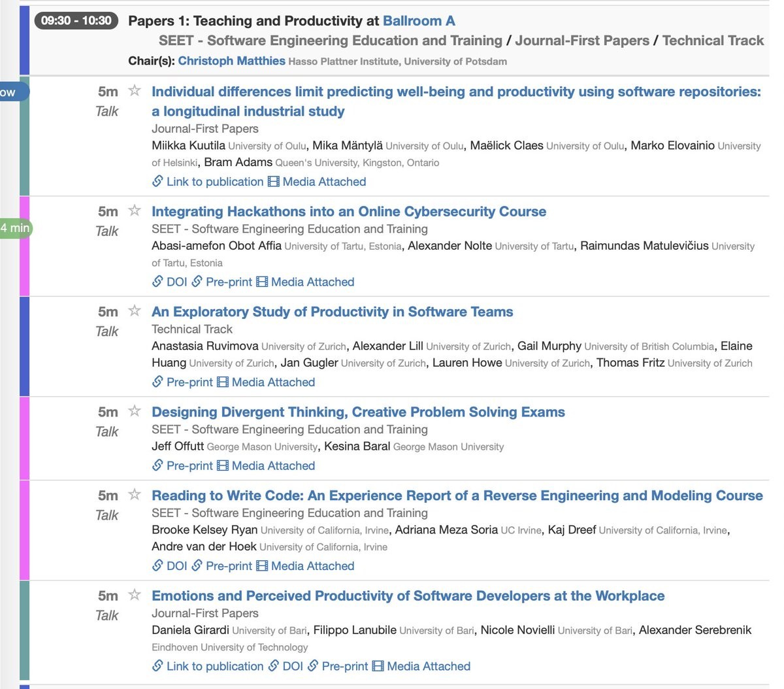Open chair Christoph Matthies profile

pyautogui.click(x=231, y=61)
